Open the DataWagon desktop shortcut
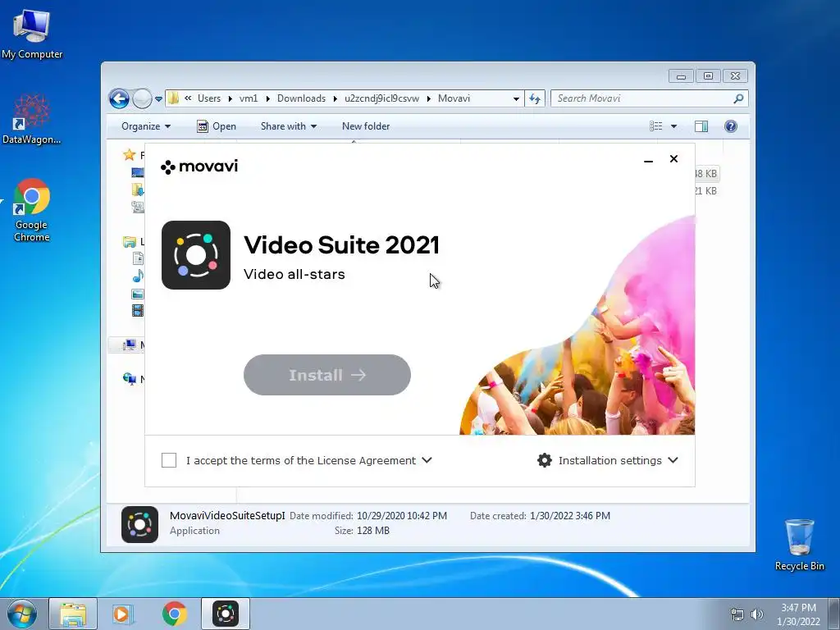840x630 pixels. point(32,120)
